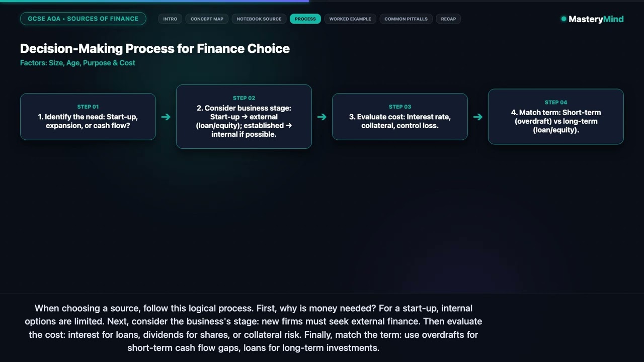Select the Step 04 Match term card
The width and height of the screenshot is (644, 362).
click(556, 117)
